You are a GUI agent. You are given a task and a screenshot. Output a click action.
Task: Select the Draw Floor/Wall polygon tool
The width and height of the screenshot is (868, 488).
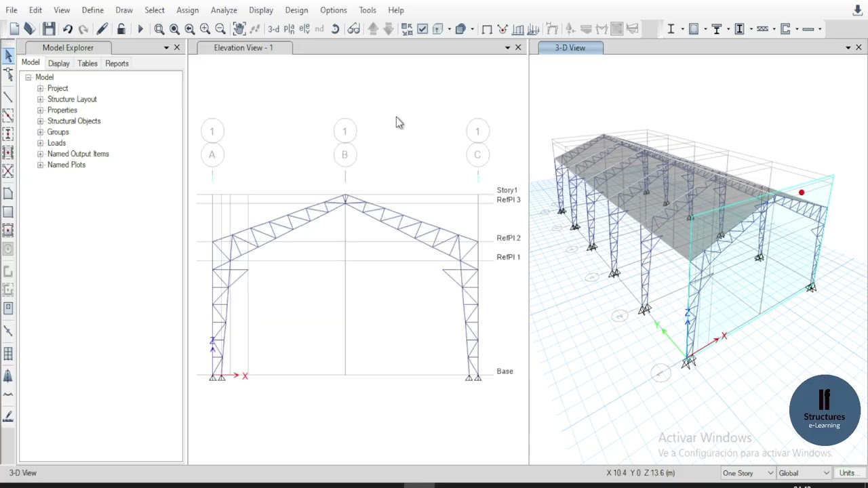pos(8,193)
